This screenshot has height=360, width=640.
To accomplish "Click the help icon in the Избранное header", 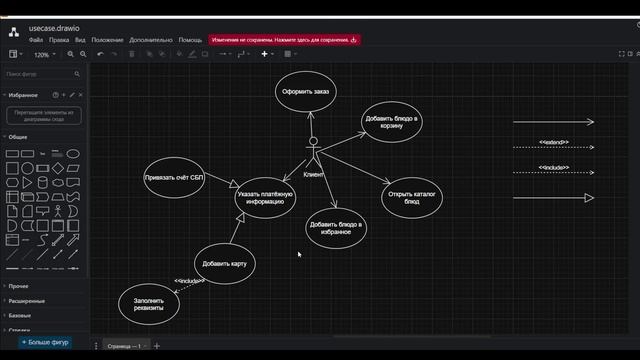I will pos(56,95).
